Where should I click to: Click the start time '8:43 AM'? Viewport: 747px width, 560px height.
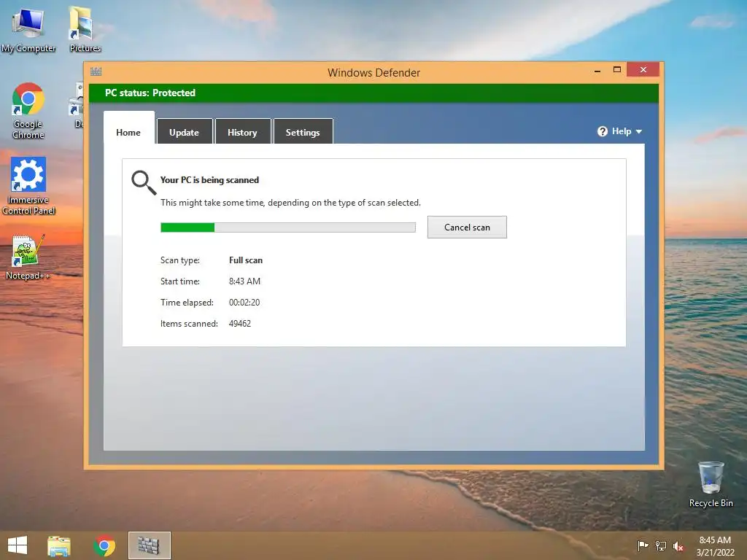click(244, 281)
